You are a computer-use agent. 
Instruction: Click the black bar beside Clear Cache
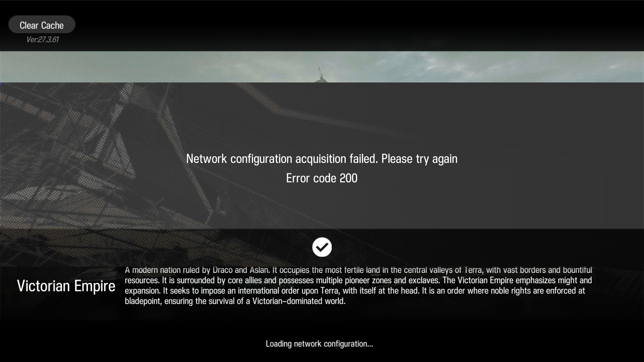(359, 25)
